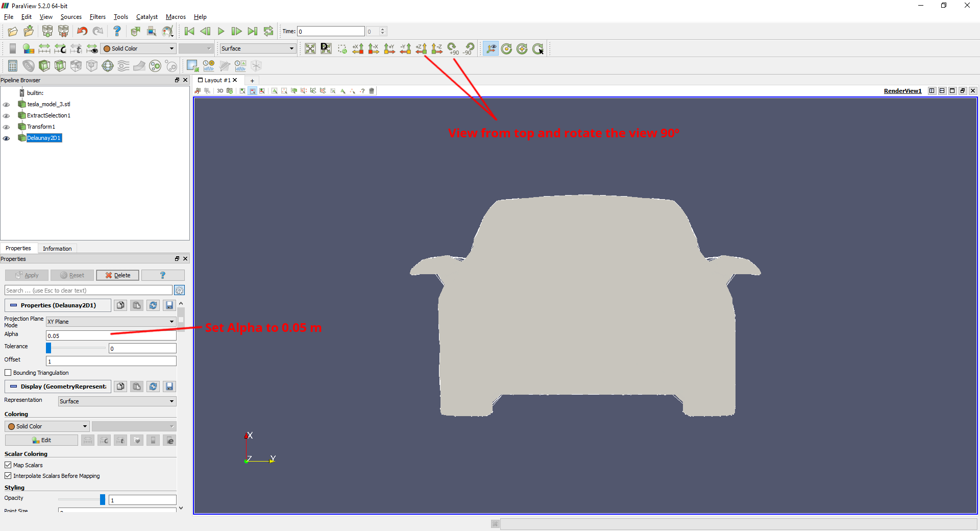Screen dimensions: 980x531
Task: Click Zoom to Box icon
Action: (342, 49)
